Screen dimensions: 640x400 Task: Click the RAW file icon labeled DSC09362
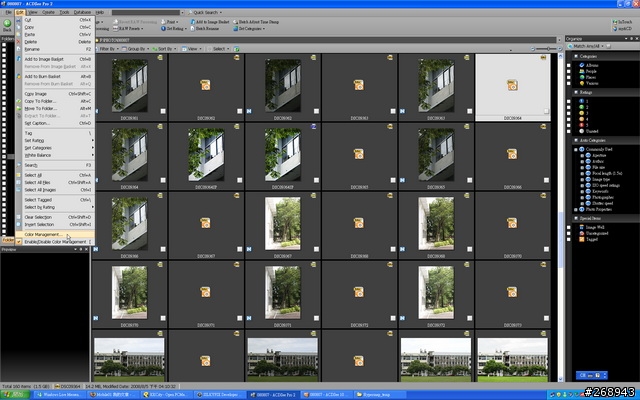(x=205, y=85)
